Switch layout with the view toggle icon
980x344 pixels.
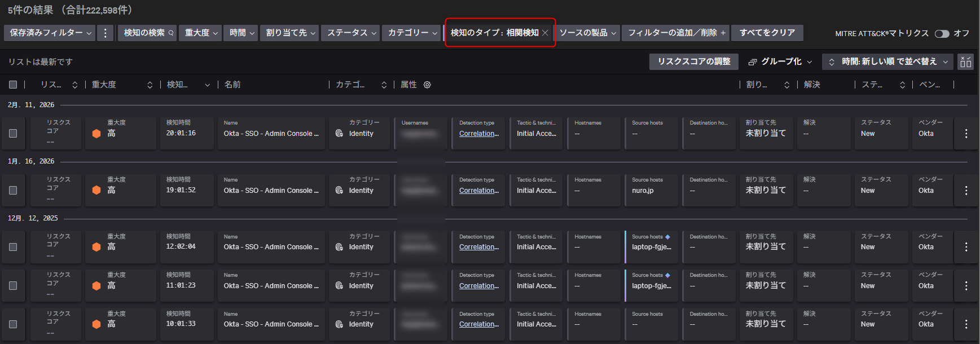point(965,62)
